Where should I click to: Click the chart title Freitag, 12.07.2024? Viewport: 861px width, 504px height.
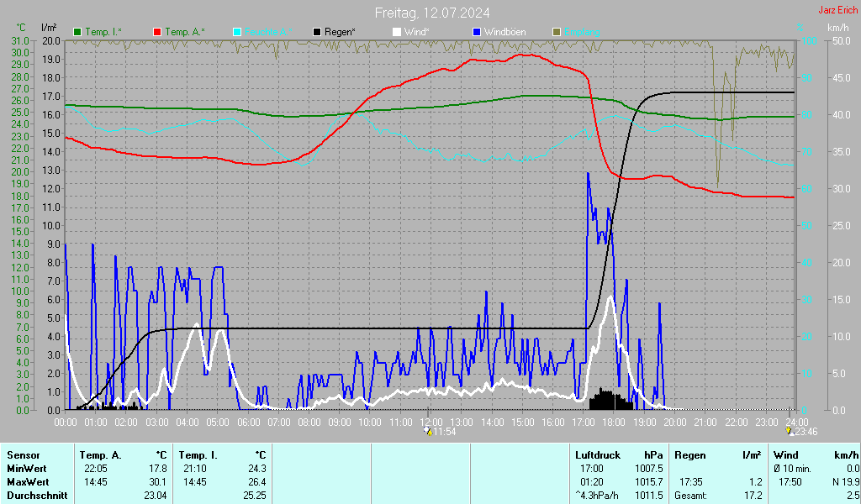(432, 13)
